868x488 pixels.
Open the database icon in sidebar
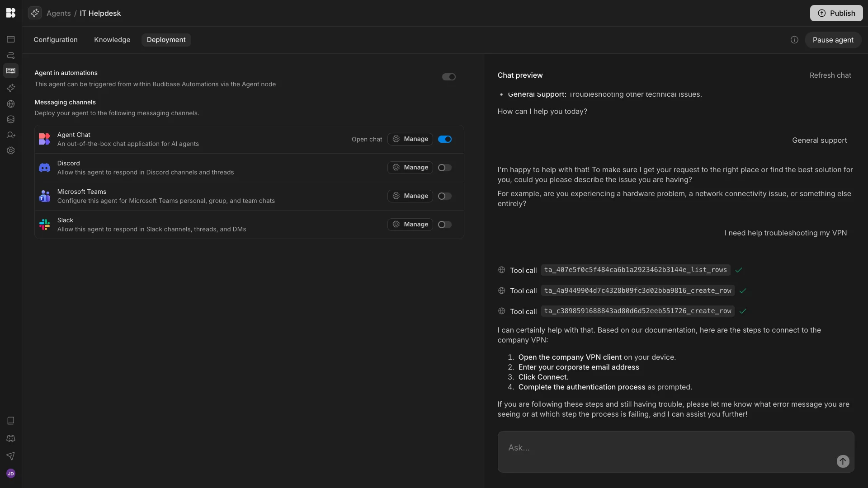(x=11, y=119)
